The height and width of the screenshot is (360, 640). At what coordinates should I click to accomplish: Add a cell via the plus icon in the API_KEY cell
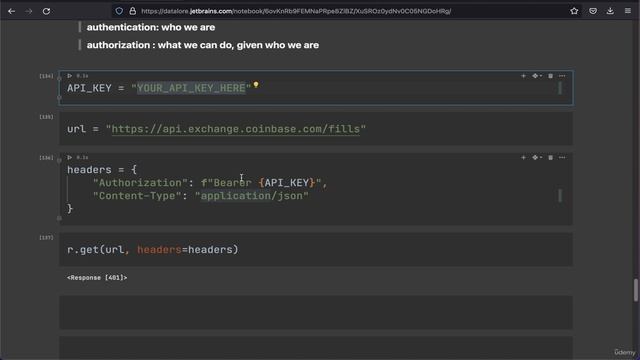[523, 76]
